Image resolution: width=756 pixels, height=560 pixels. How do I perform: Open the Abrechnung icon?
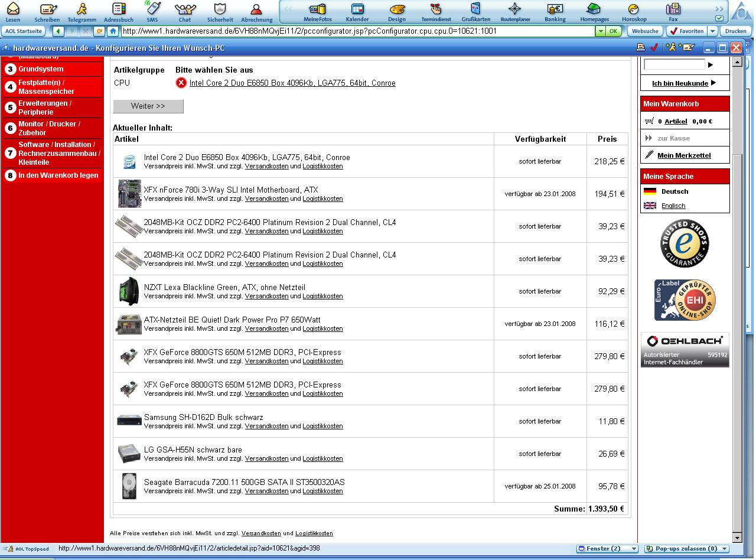tap(256, 11)
